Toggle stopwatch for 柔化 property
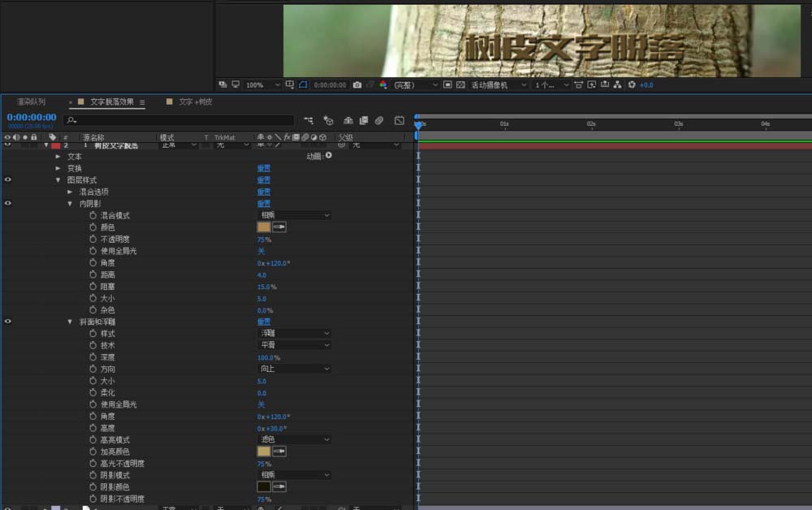 point(93,392)
